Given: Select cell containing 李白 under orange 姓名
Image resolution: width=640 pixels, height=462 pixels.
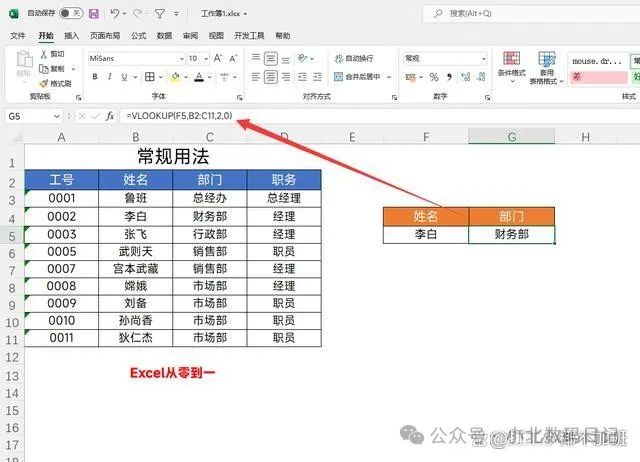Looking at the screenshot, I should tap(426, 234).
